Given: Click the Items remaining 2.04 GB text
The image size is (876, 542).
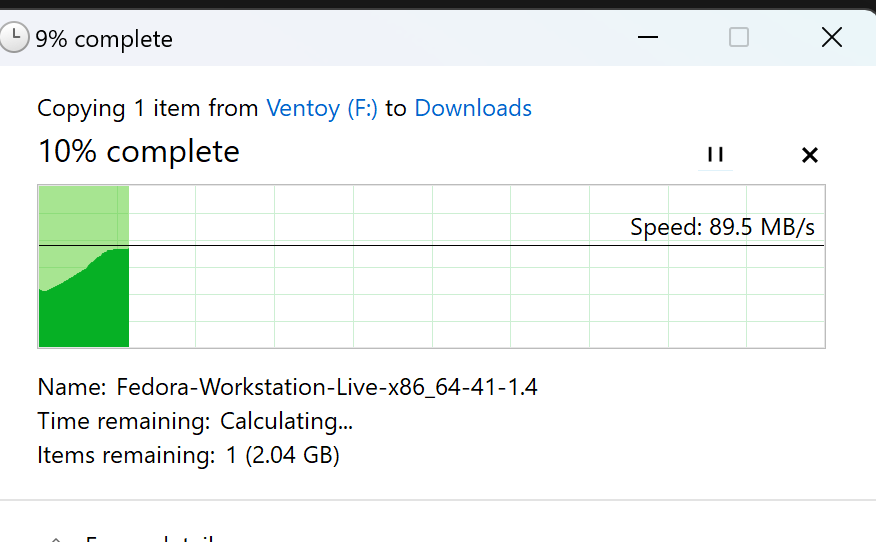Looking at the screenshot, I should tap(188, 456).
